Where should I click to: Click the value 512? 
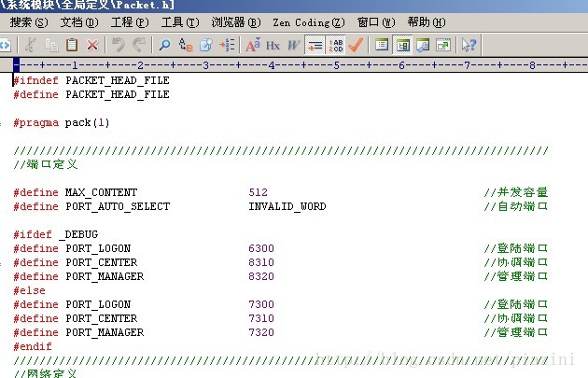(258, 192)
